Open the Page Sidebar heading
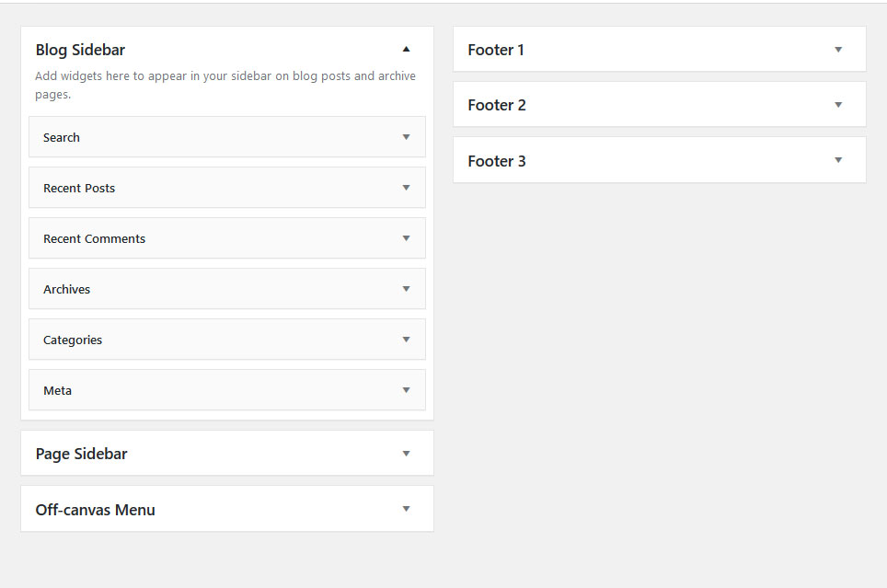 coord(81,454)
